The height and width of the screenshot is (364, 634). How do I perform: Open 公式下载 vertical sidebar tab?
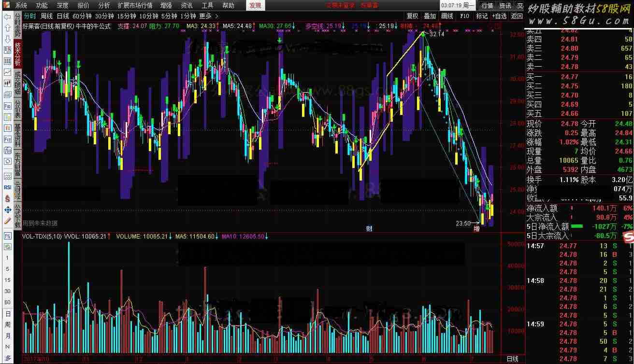pyautogui.click(x=18, y=216)
